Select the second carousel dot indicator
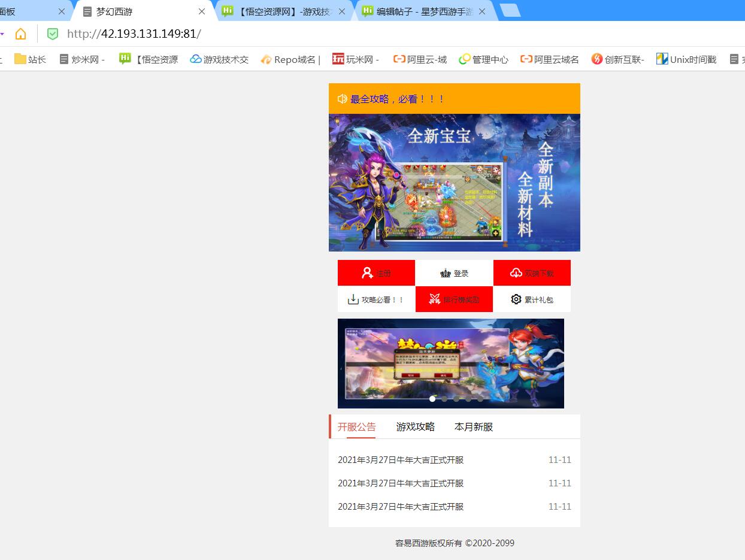 [444, 399]
